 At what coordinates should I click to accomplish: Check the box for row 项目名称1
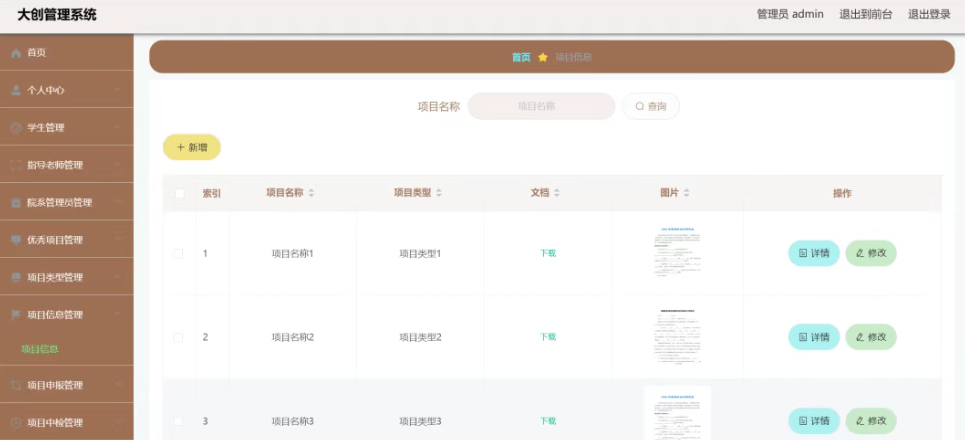[x=178, y=254]
